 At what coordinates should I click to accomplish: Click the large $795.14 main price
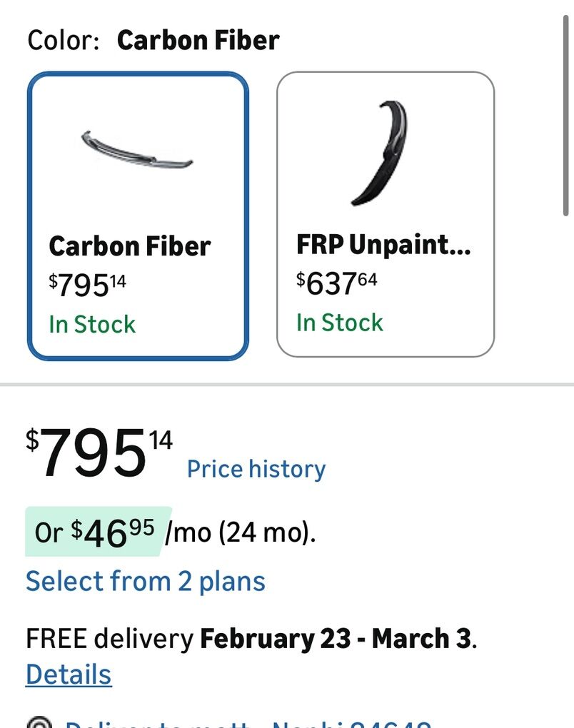coord(99,454)
